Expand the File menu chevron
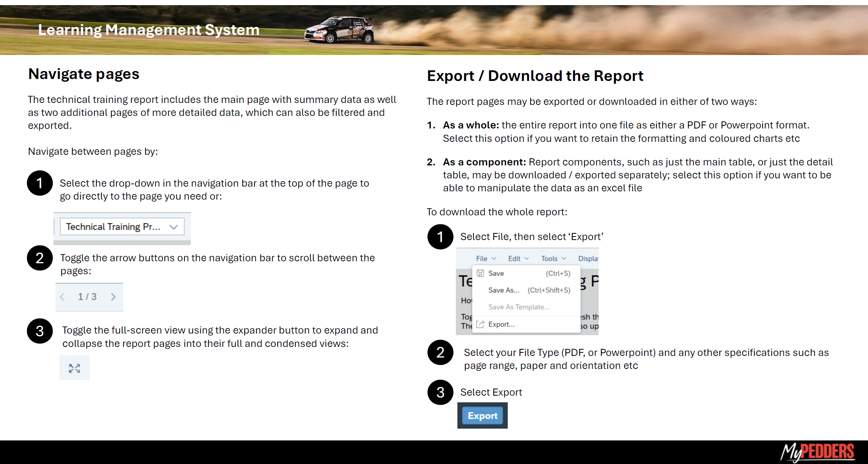Screen dimensions: 868x464 pos(494,259)
